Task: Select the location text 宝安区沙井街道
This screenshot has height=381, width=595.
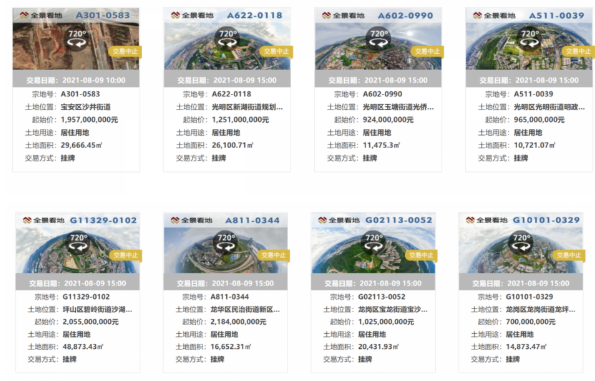Action: pyautogui.click(x=85, y=107)
